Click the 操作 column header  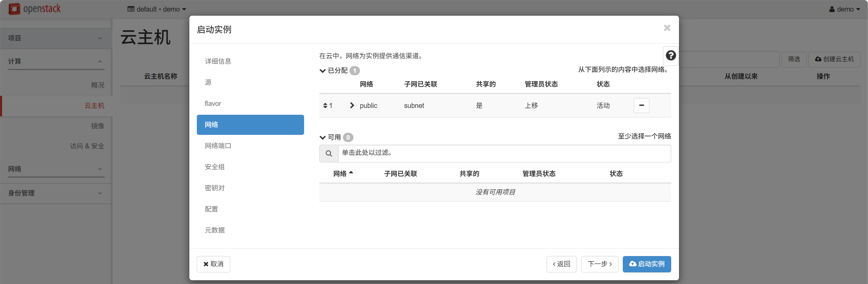tap(823, 76)
